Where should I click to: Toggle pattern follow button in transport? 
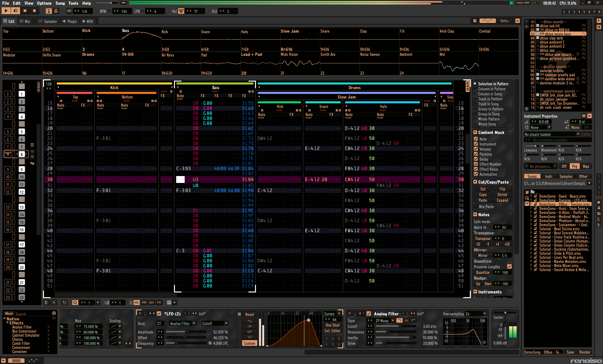49,11
